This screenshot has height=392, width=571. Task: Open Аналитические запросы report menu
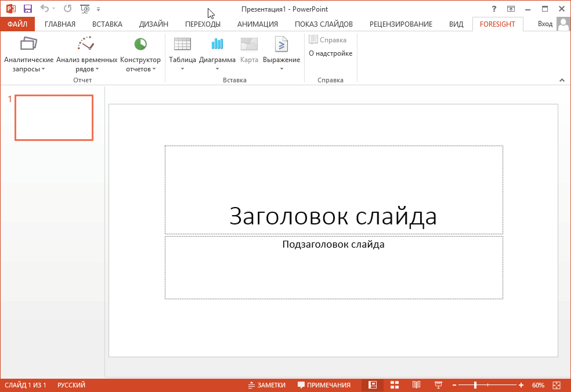pyautogui.click(x=28, y=44)
